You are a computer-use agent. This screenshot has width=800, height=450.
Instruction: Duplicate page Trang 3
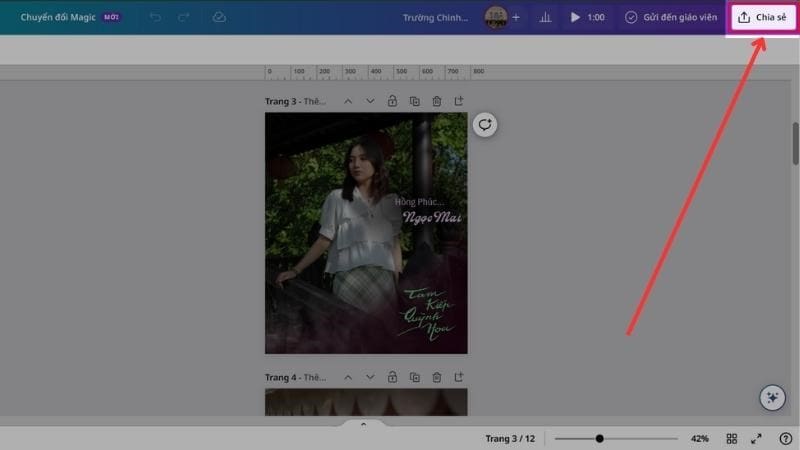click(415, 101)
